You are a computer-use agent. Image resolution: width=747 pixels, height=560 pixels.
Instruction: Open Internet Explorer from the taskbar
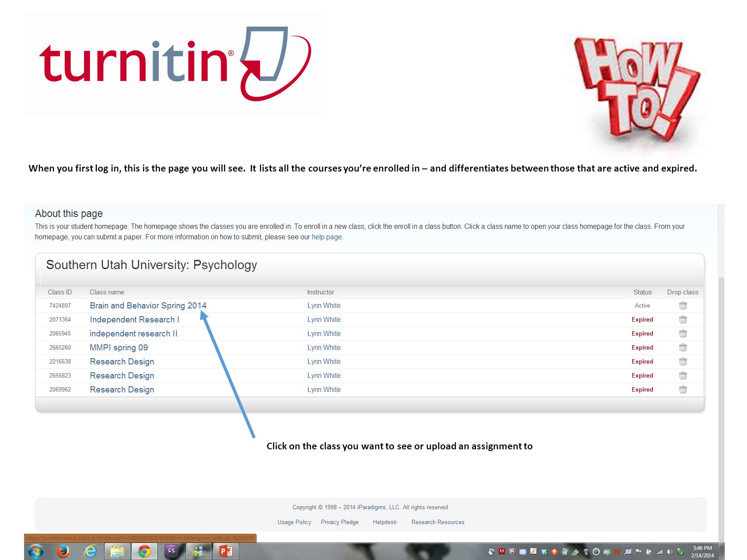click(x=90, y=552)
